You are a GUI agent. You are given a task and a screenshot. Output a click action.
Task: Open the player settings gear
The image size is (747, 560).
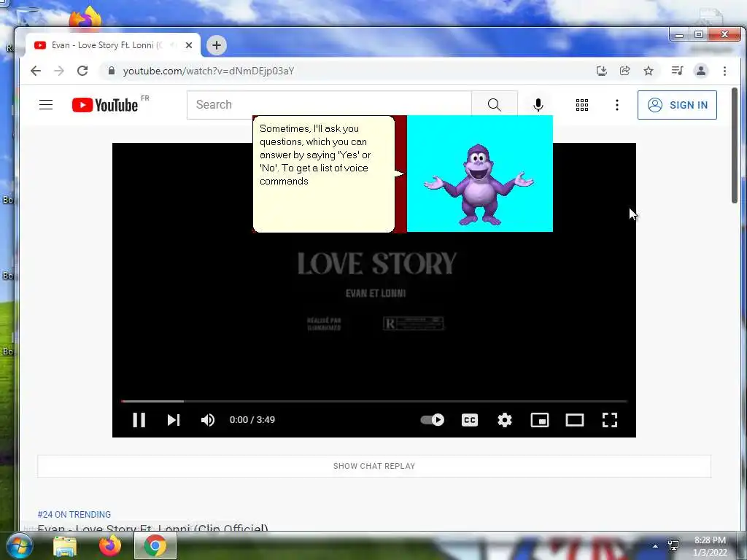click(x=505, y=419)
